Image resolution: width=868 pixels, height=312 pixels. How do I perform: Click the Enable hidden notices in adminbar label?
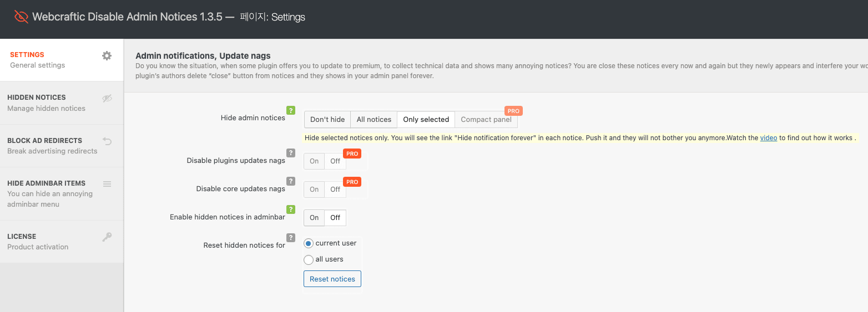[228, 217]
